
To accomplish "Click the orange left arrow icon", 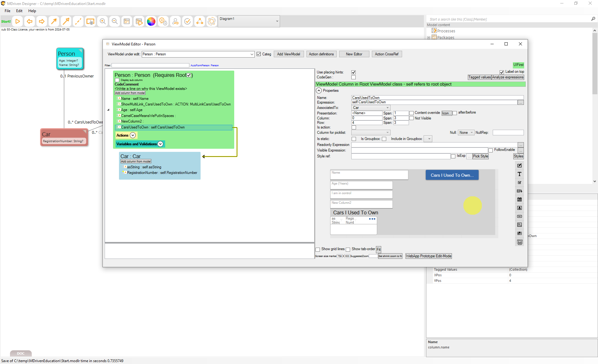I will 30,21.
